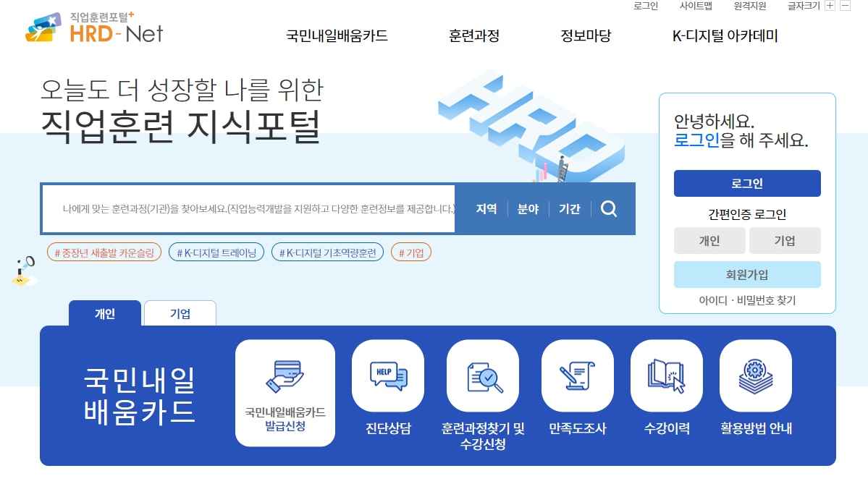Open 기간 filter in search bar
The height and width of the screenshot is (484, 868).
570,209
